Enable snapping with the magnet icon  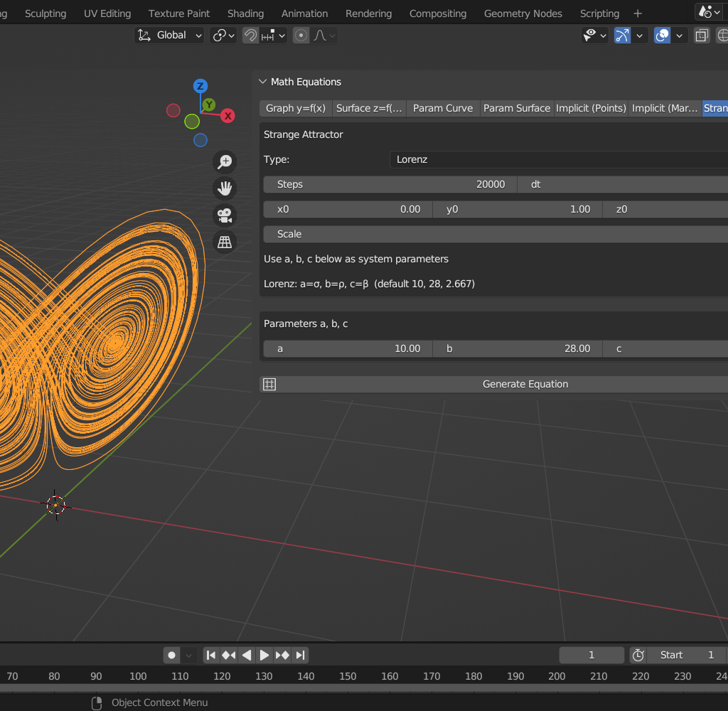tap(250, 35)
